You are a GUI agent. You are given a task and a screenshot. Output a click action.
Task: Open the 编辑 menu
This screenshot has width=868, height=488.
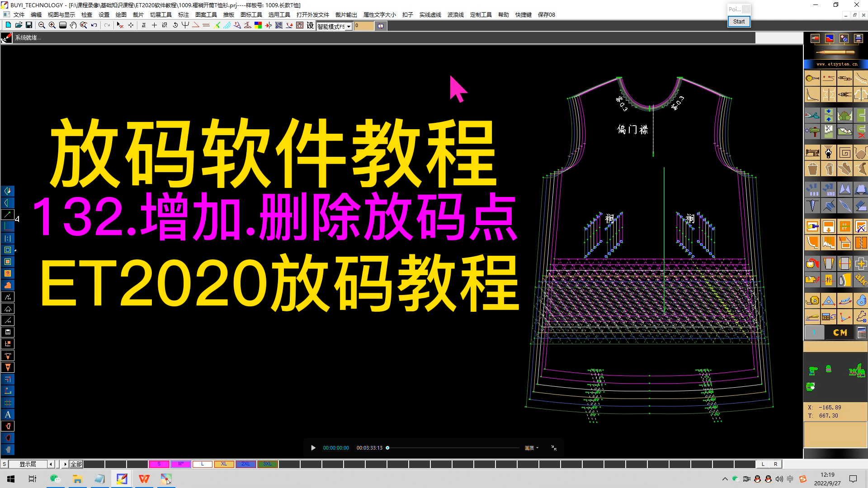coord(36,15)
